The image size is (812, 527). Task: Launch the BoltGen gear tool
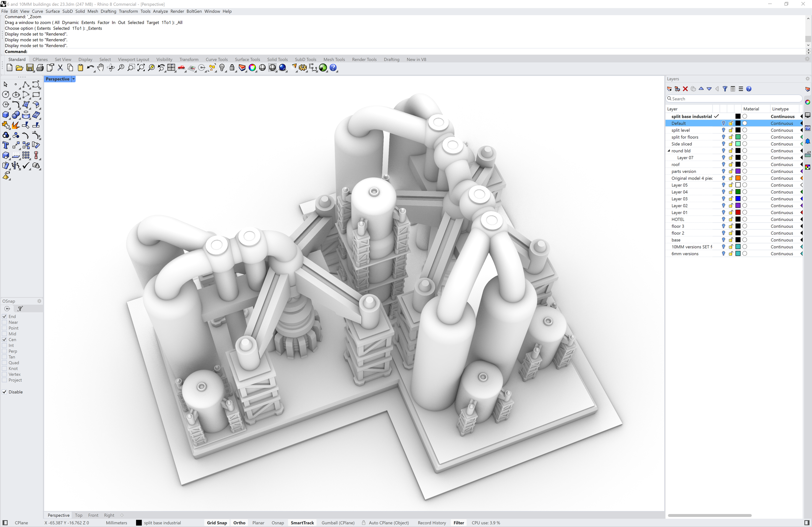click(303, 68)
